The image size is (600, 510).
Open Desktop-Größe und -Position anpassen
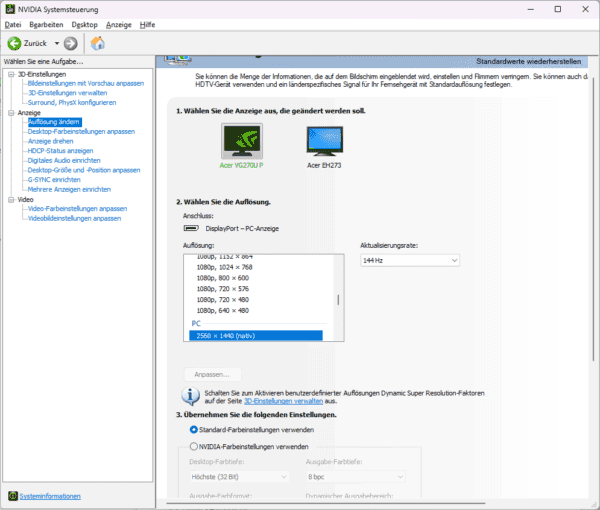point(84,170)
